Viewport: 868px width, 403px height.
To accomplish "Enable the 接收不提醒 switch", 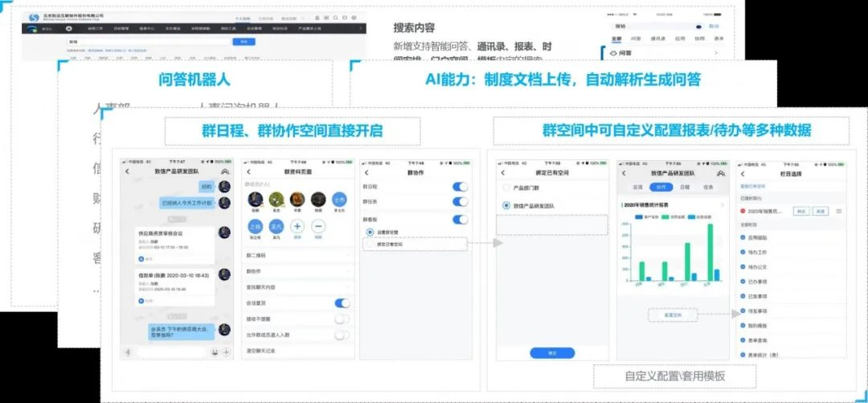I will pyautogui.click(x=342, y=319).
